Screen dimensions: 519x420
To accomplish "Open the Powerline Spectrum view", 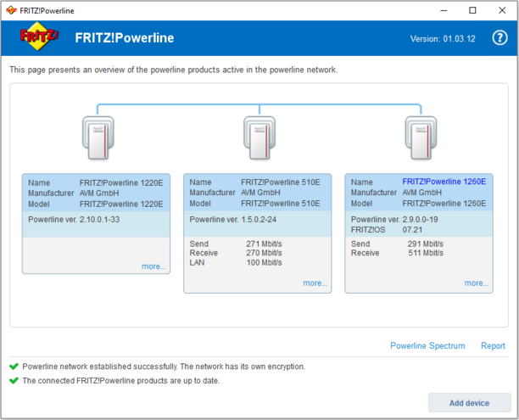I will coord(427,345).
